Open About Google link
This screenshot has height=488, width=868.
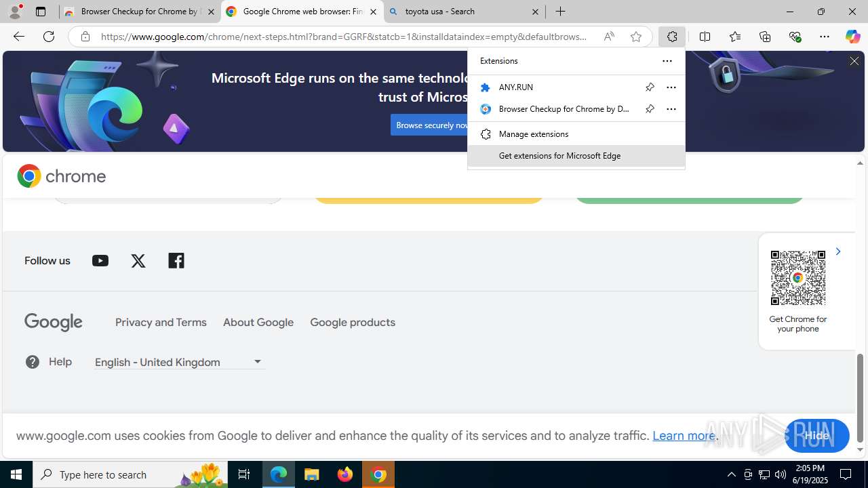pyautogui.click(x=258, y=322)
